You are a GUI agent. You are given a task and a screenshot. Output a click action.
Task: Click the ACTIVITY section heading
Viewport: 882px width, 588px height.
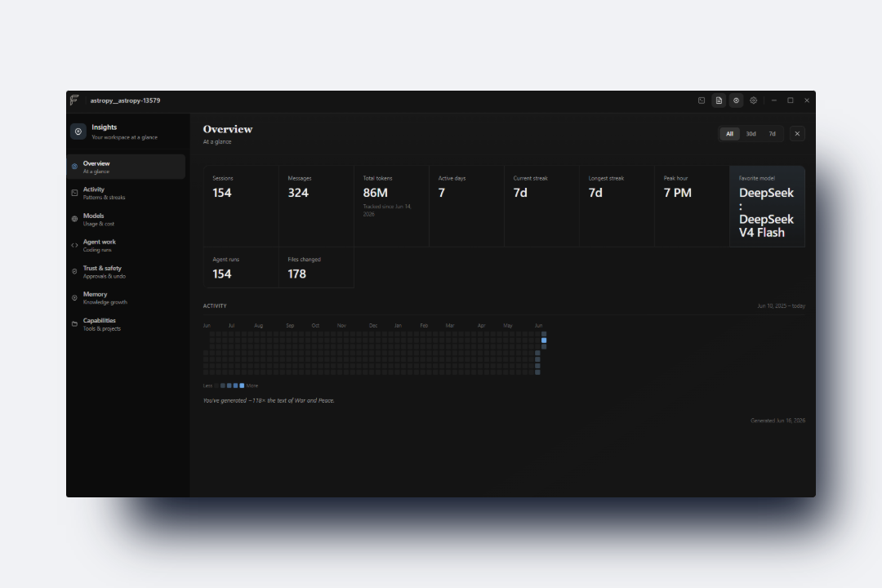click(x=215, y=306)
